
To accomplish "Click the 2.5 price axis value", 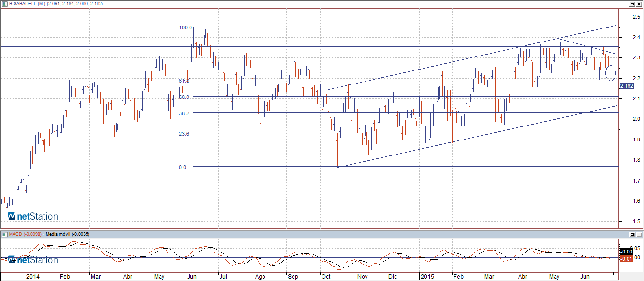I will click(x=637, y=17).
